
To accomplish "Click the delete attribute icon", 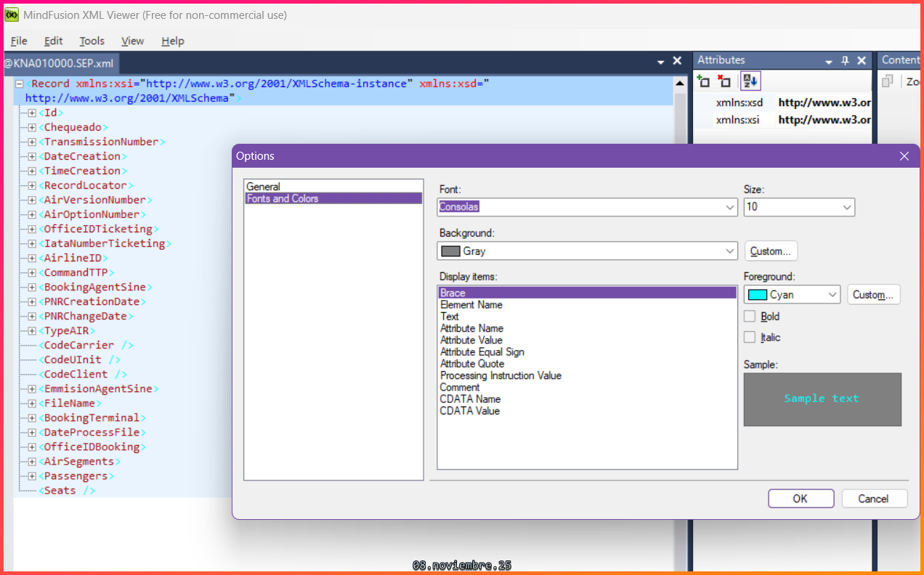I will click(724, 81).
